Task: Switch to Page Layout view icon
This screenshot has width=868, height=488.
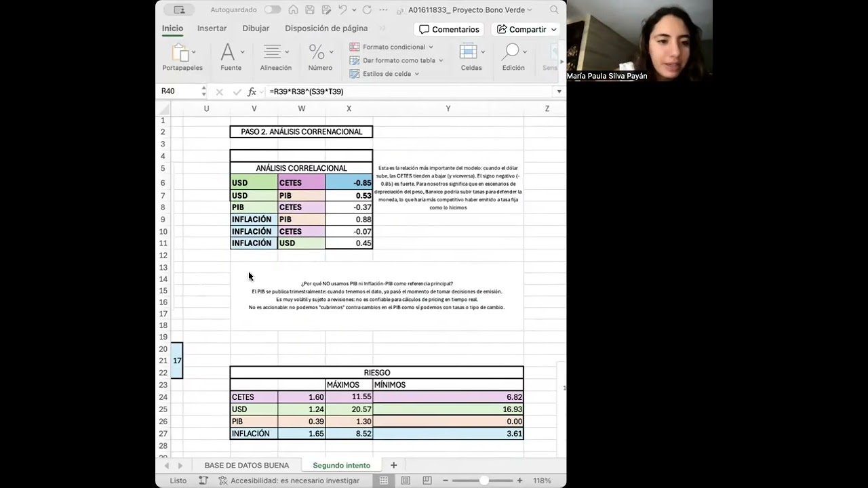Action: (406, 481)
